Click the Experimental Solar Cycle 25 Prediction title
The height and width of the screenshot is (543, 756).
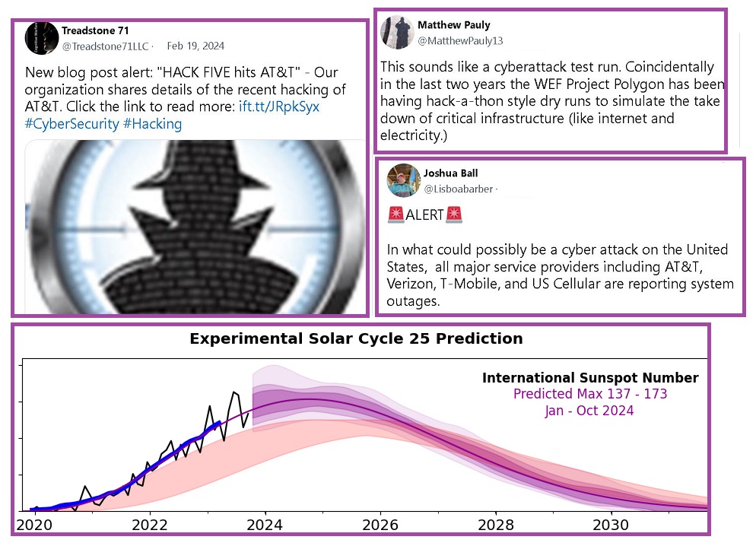[356, 339]
